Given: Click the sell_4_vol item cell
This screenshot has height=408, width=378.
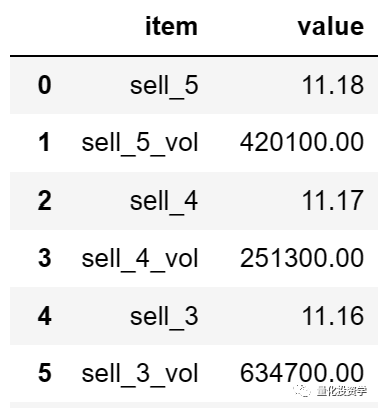Looking at the screenshot, I should pyautogui.click(x=140, y=259).
